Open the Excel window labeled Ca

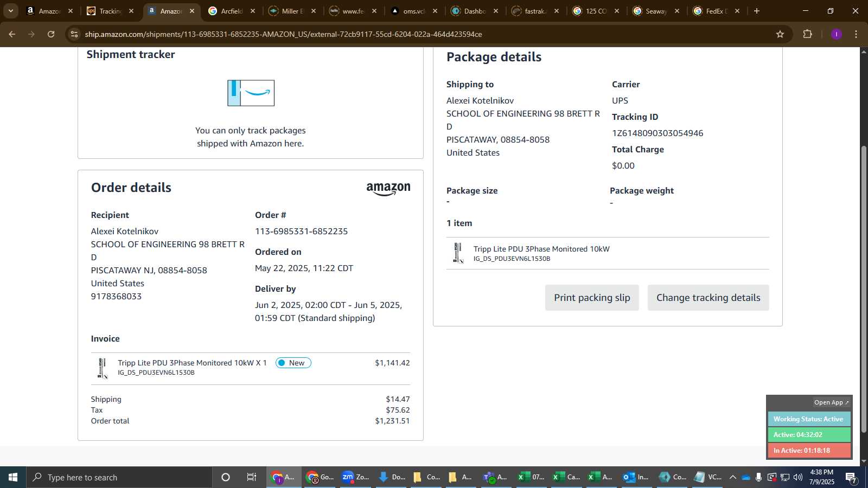coord(566,477)
